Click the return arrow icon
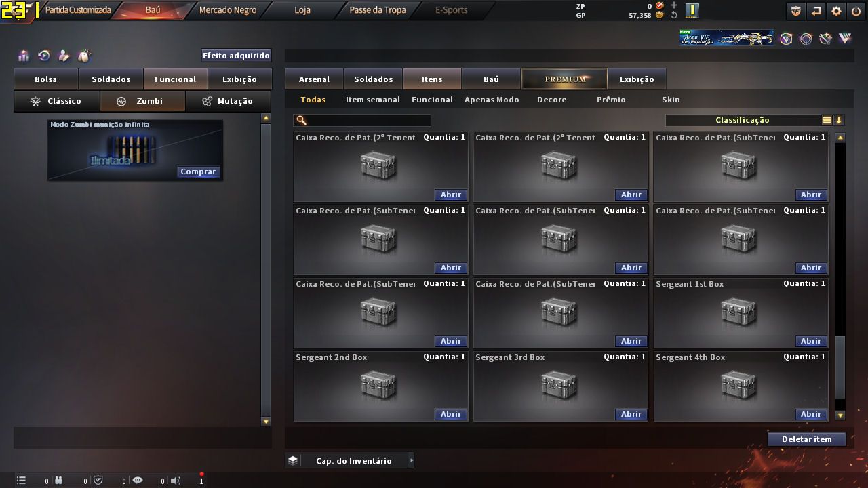This screenshot has width=868, height=488. 816,11
